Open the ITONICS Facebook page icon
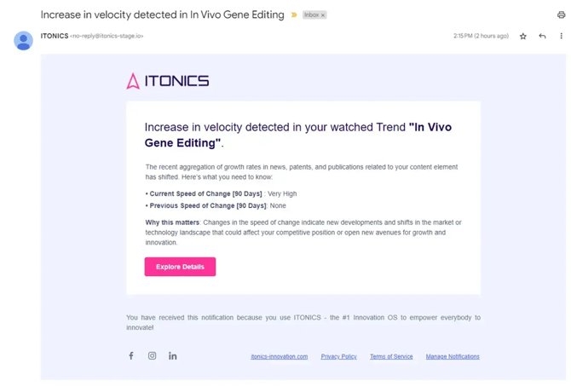571x392 pixels. [131, 356]
